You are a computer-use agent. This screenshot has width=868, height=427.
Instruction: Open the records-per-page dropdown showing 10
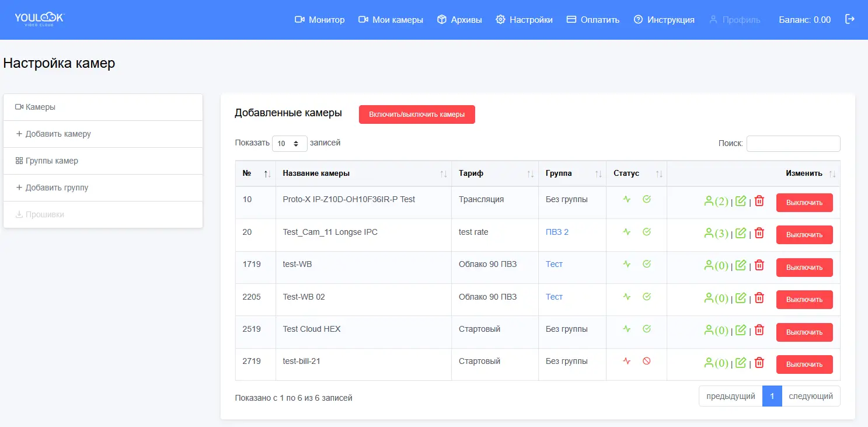pos(290,143)
